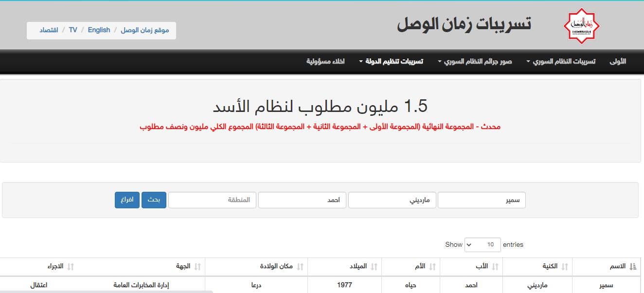Viewport: 644px width, 293px height.
Task: Open اخلاء مسؤولية disclaimer page
Action: point(325,62)
